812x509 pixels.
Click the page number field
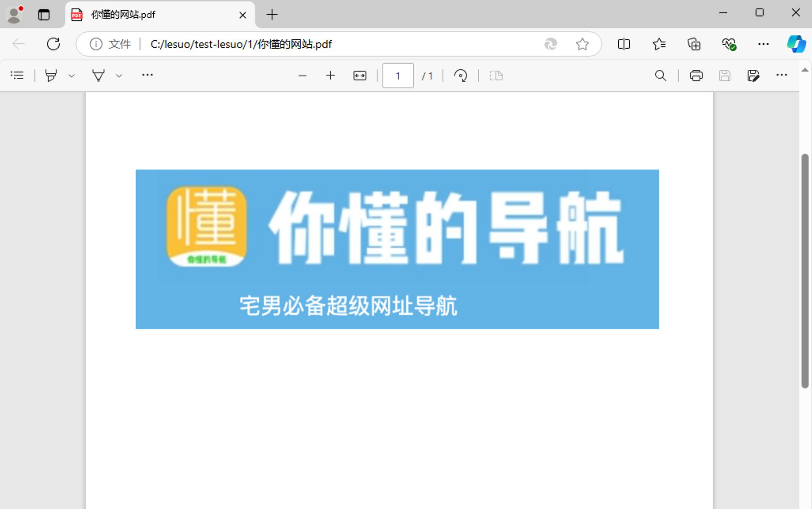click(398, 75)
